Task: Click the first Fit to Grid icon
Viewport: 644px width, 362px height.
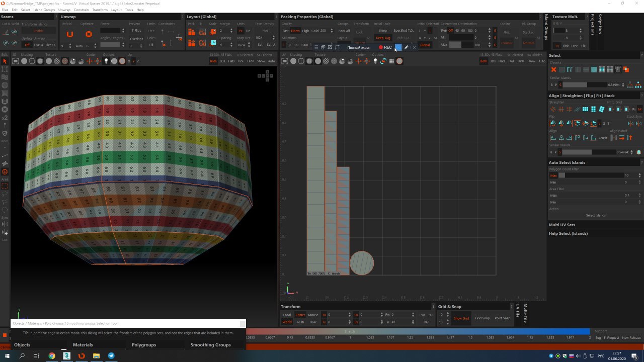Action: [610, 109]
